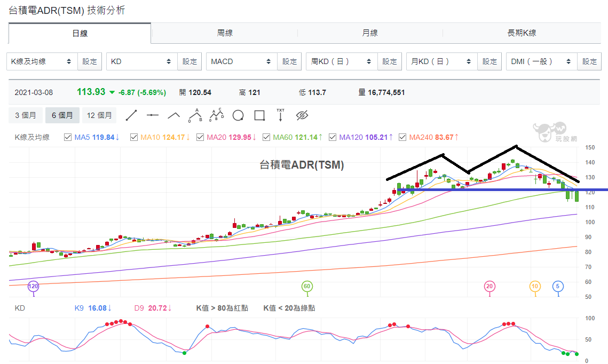
Task: Select the rectangle drawing tool
Action: coord(259,115)
